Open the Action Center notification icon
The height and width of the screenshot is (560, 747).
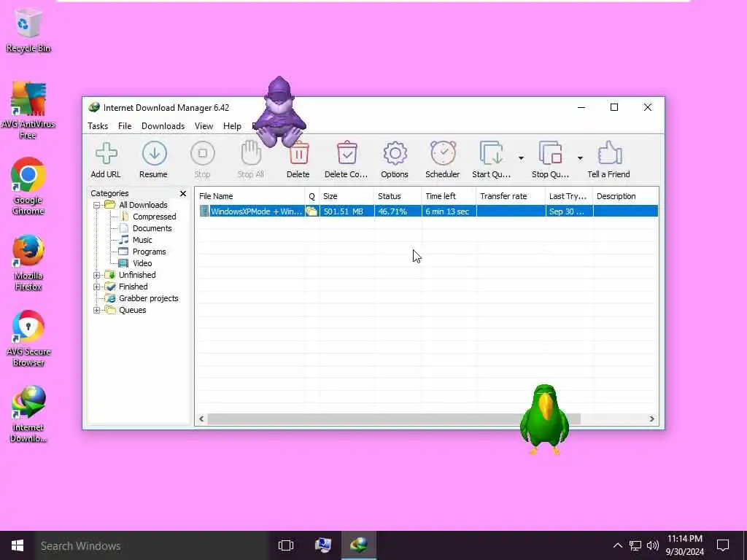[x=723, y=545]
